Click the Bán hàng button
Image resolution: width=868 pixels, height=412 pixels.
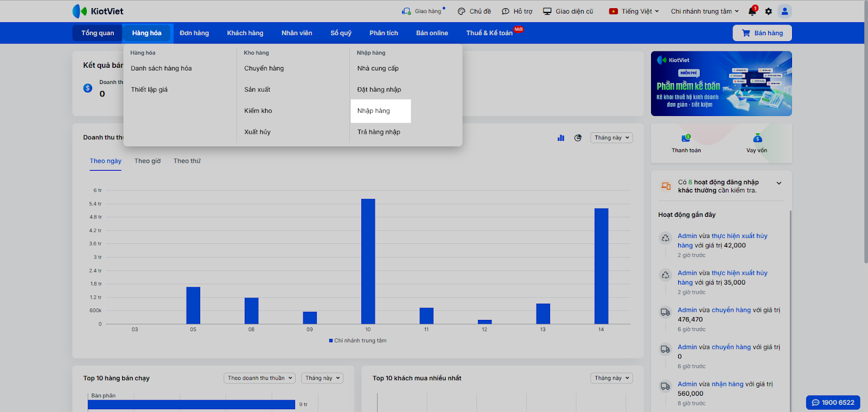[x=762, y=33]
